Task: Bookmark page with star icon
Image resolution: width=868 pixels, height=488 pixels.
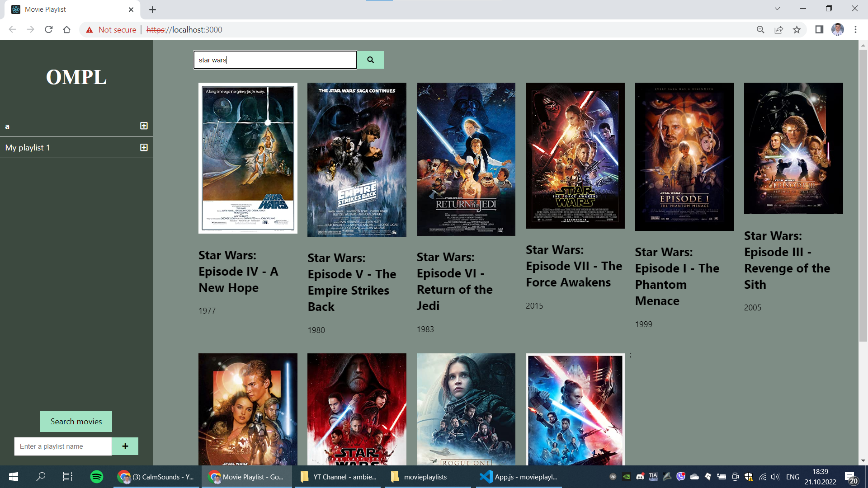Action: (797, 30)
